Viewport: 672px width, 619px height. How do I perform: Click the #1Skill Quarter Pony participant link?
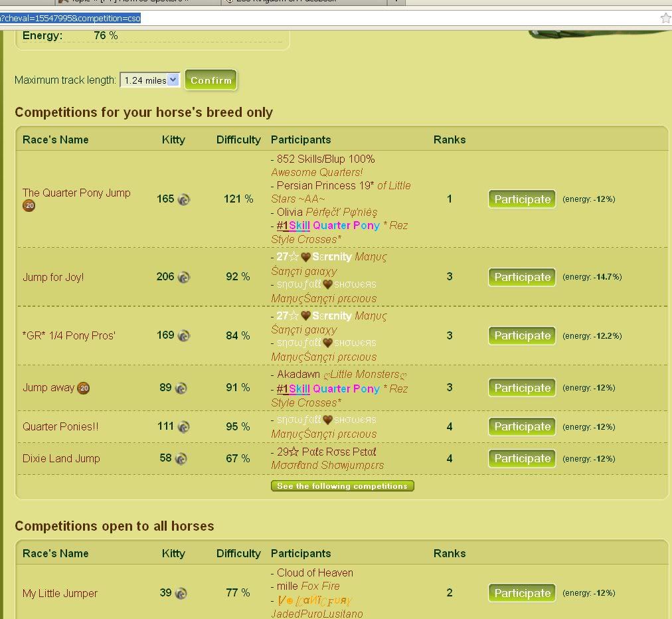pos(328,225)
